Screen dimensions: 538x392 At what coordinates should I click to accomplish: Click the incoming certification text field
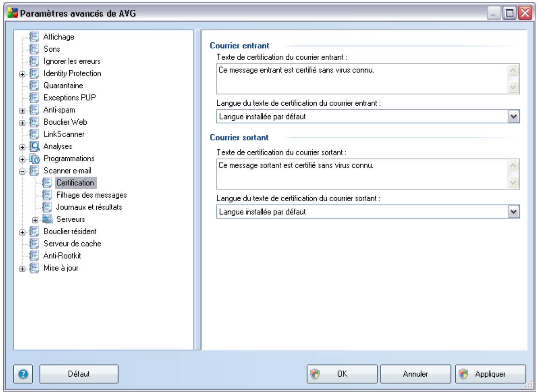tap(367, 79)
